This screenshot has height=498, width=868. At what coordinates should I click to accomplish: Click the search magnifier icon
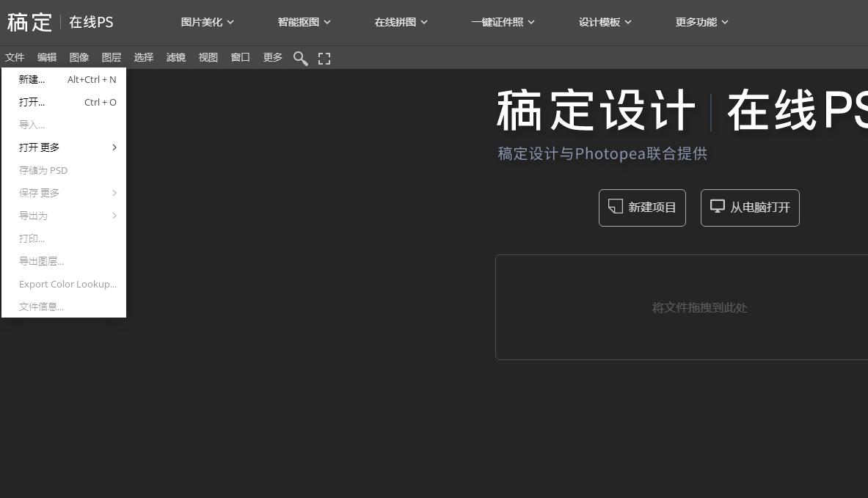click(x=300, y=58)
